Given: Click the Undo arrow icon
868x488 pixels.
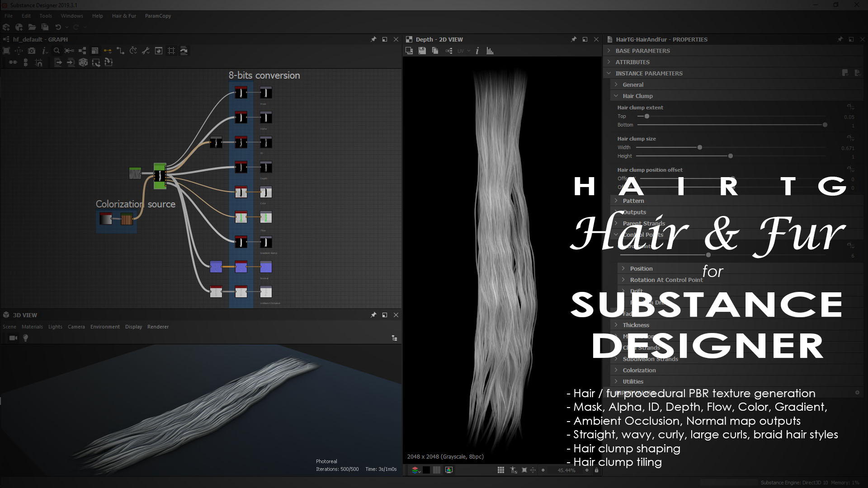Looking at the screenshot, I should (x=58, y=27).
